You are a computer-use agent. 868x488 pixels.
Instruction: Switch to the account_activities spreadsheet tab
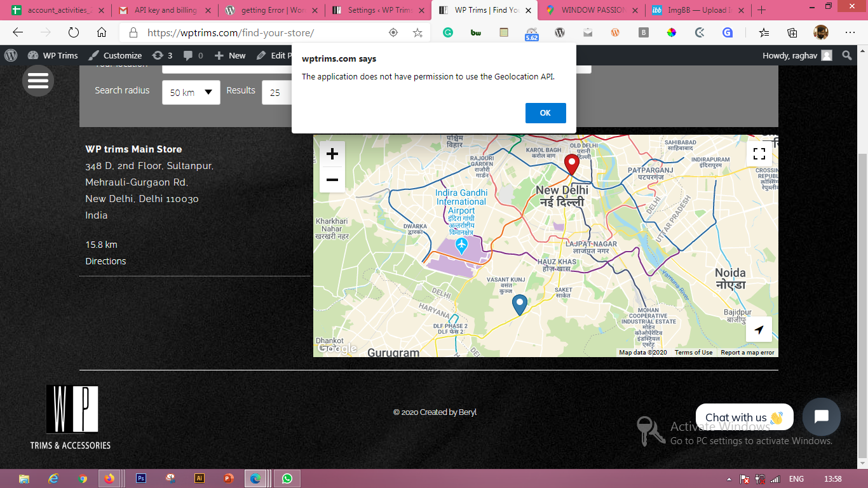tap(52, 10)
